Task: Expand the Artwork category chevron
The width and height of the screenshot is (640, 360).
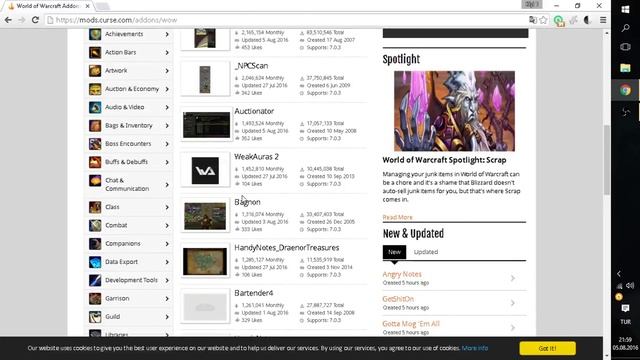Action: coord(167,71)
